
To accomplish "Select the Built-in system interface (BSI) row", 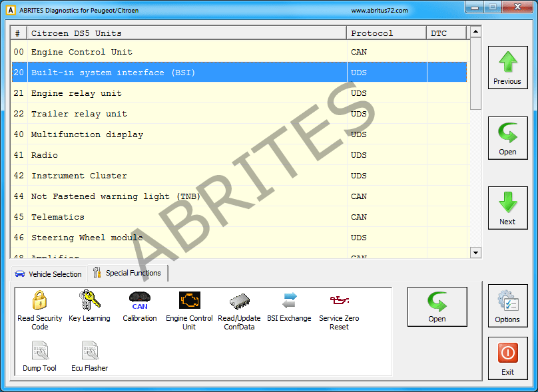I will (x=239, y=73).
